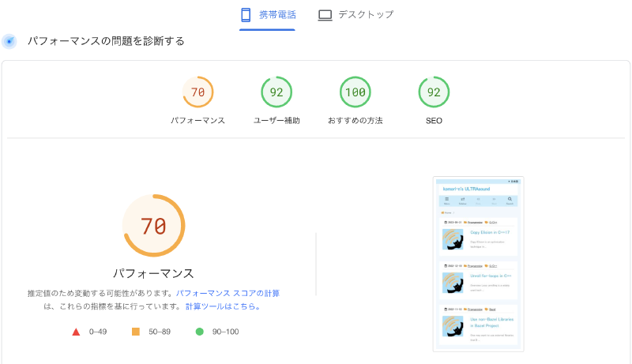This screenshot has height=364, width=632.
Task: Click the パフォーマンス label under 70 gauge
Action: 198,120
